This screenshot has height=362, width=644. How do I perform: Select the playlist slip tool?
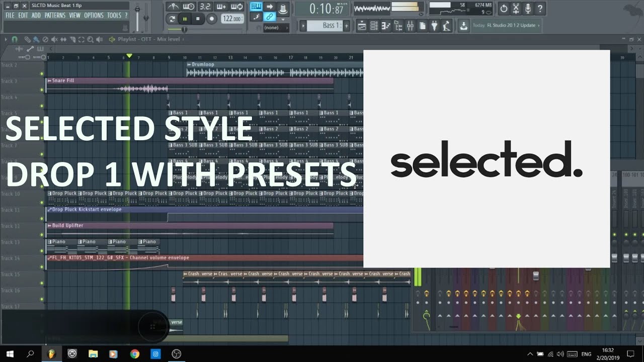click(63, 39)
